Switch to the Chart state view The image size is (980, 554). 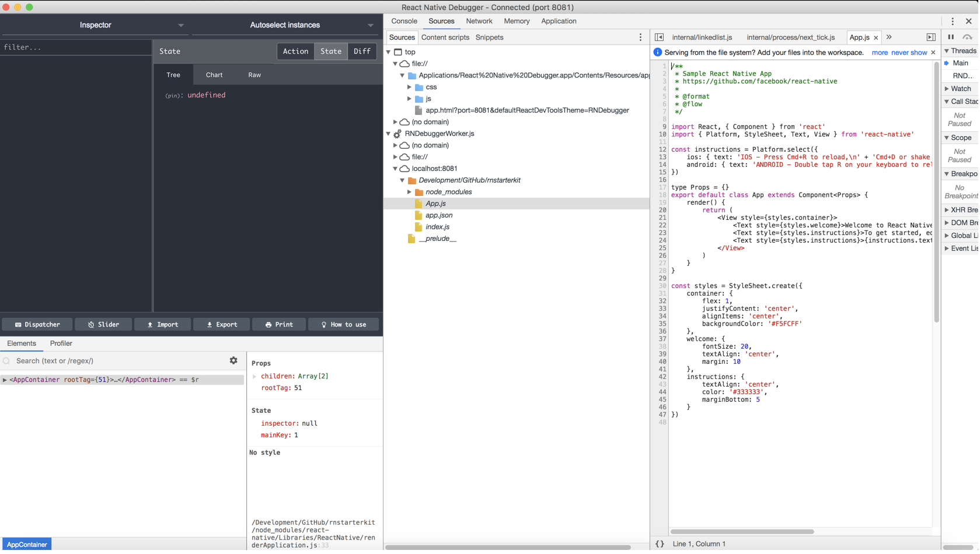tap(214, 75)
